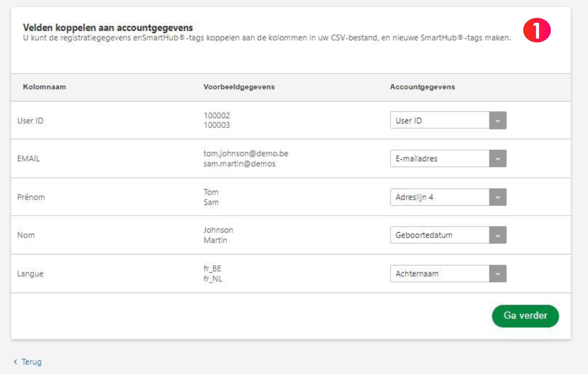Image resolution: width=588 pixels, height=374 pixels.
Task: Click the SmartHub tags description text
Action: point(267,38)
